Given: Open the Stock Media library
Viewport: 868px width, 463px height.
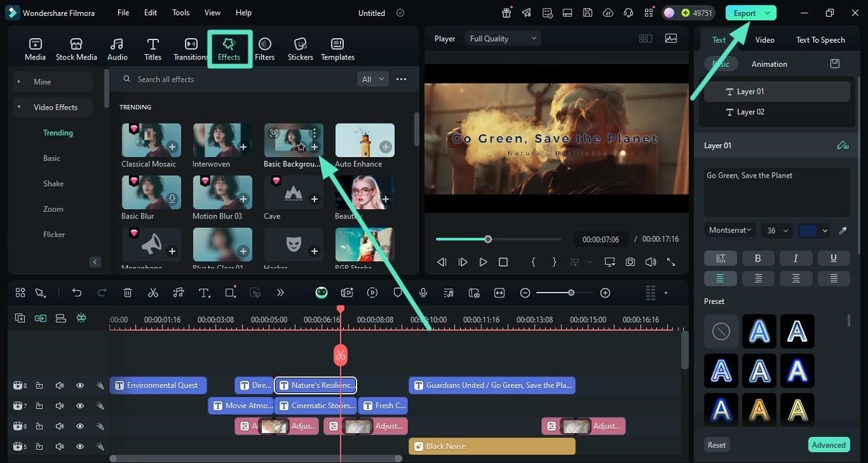Looking at the screenshot, I should (x=76, y=49).
